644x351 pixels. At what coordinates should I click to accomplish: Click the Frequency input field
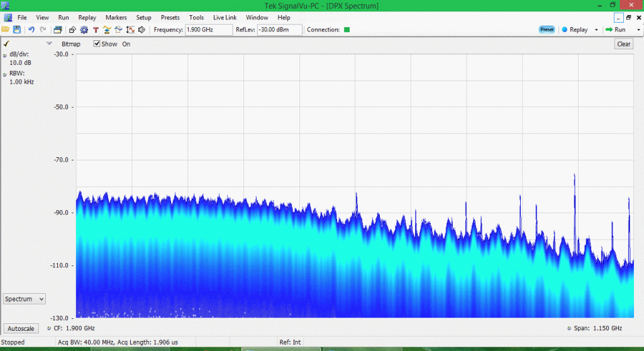click(209, 30)
